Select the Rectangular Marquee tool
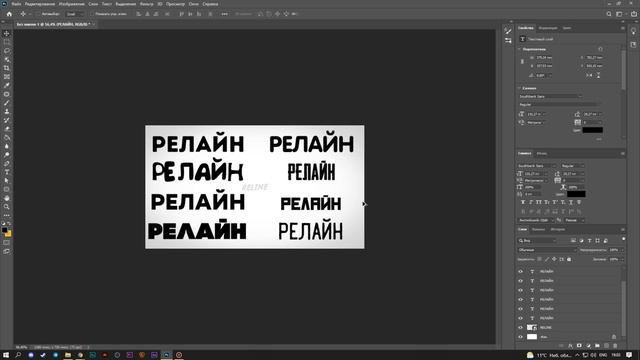Screen dimensions: 640x360 pos(7,42)
